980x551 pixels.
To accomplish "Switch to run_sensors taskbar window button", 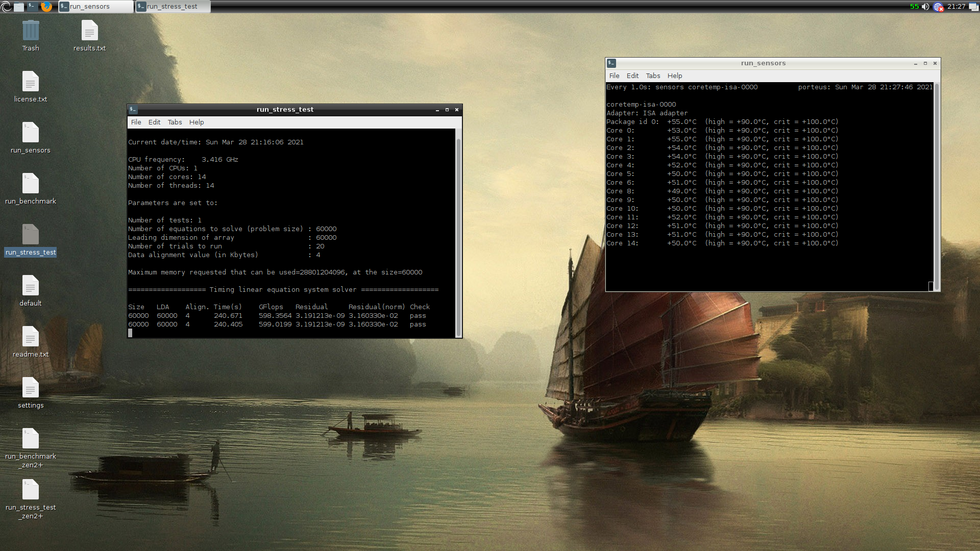I will click(95, 7).
